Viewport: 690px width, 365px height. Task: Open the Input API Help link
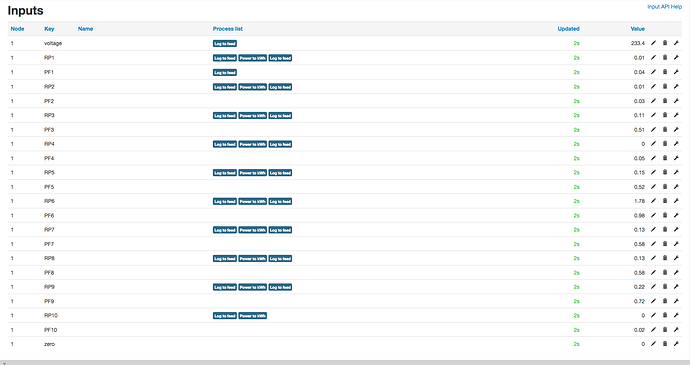pos(664,7)
